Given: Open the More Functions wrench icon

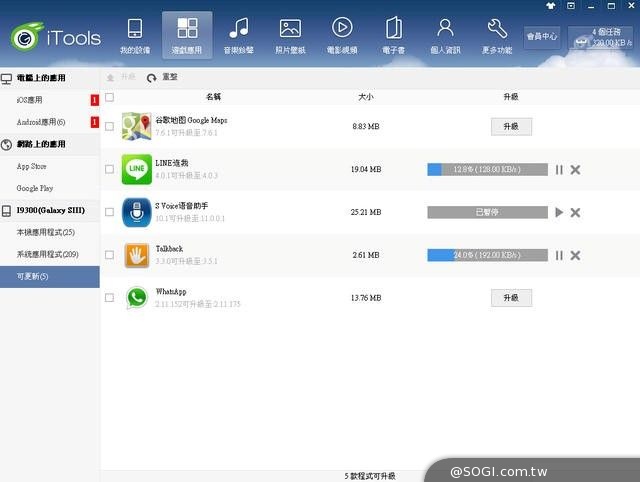Looking at the screenshot, I should click(x=497, y=29).
